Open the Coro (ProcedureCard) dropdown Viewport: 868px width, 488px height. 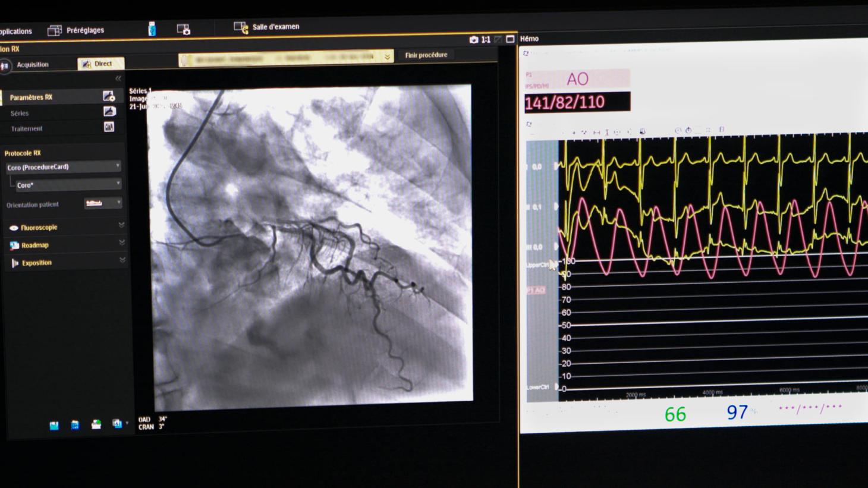click(64, 167)
